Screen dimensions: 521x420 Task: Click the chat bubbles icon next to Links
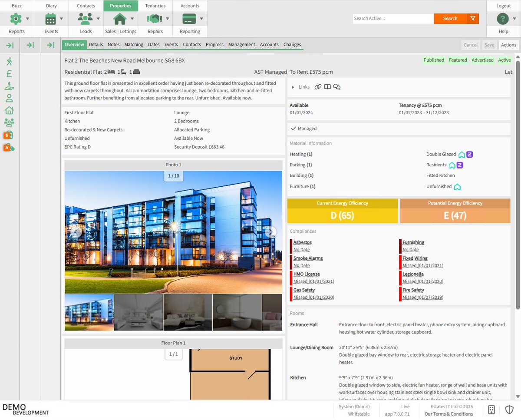pos(337,87)
